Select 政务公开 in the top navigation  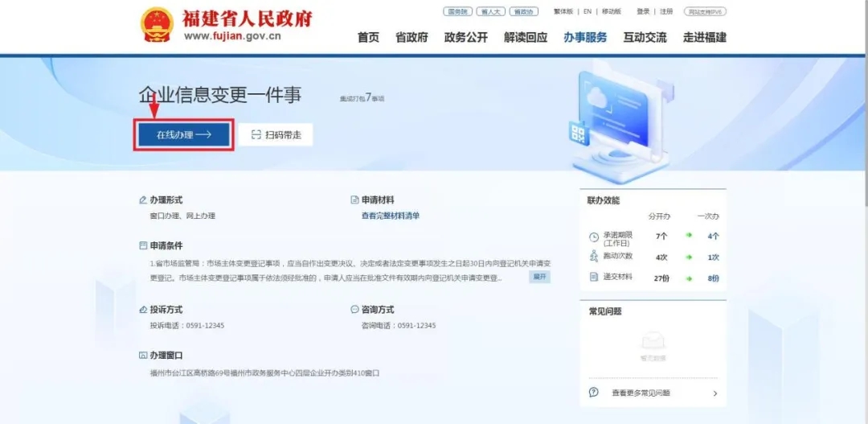click(466, 37)
